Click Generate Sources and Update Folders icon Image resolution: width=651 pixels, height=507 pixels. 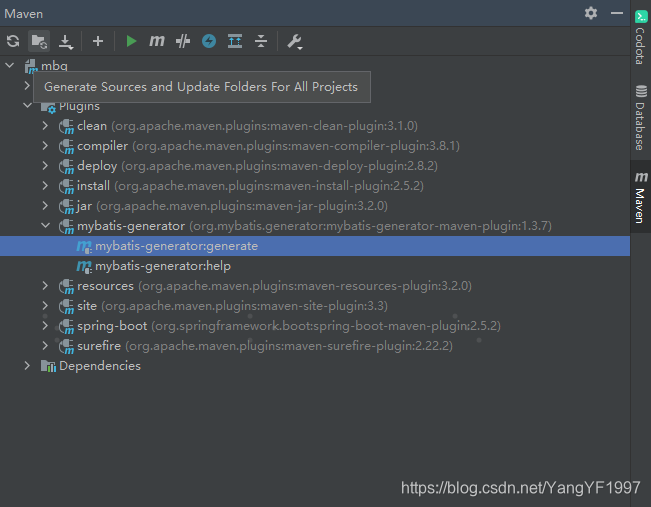click(x=39, y=41)
